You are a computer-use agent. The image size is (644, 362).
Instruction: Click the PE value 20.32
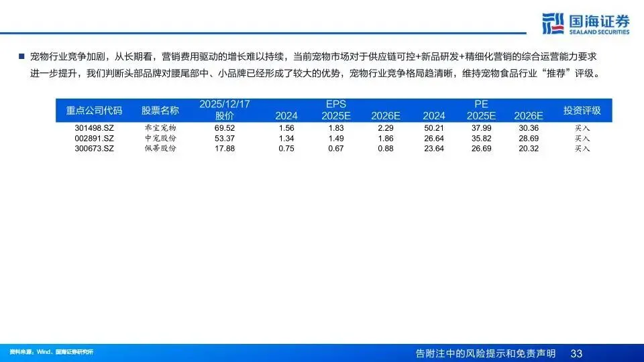(x=529, y=149)
